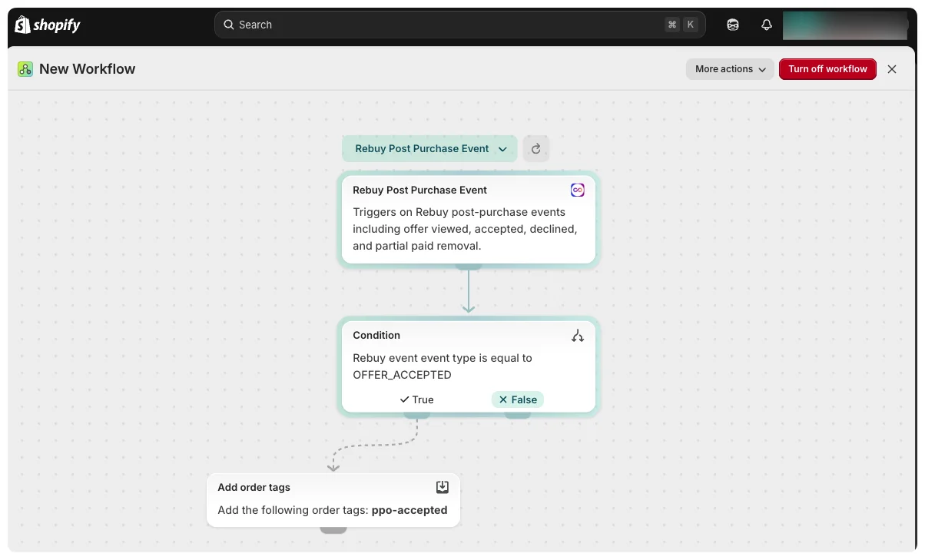
Task: Click the False output connector handle
Action: (518, 415)
